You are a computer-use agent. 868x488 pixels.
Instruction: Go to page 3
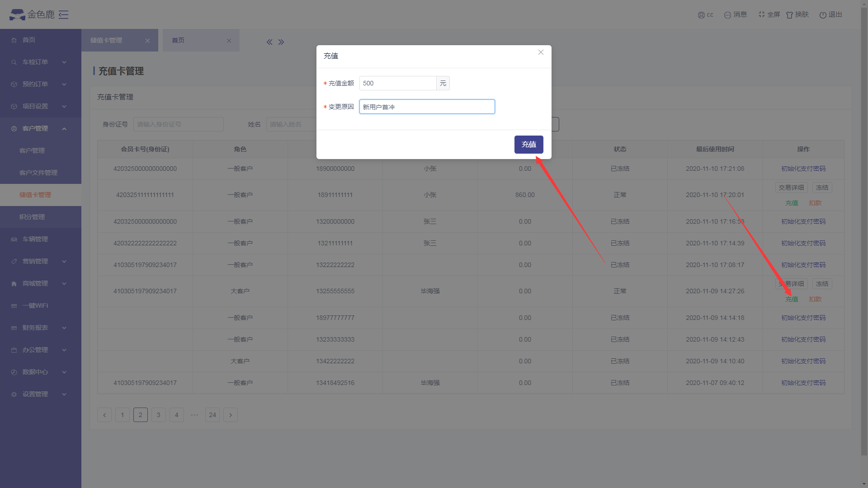(x=159, y=415)
